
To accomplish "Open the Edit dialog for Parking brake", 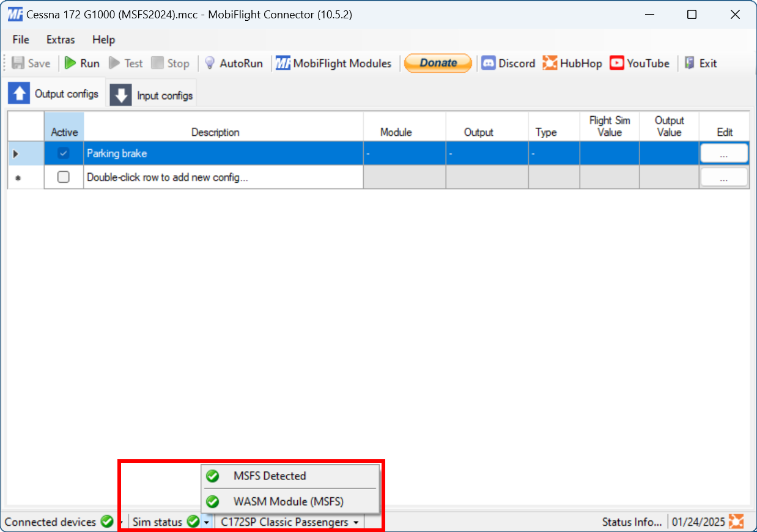I will click(x=724, y=153).
